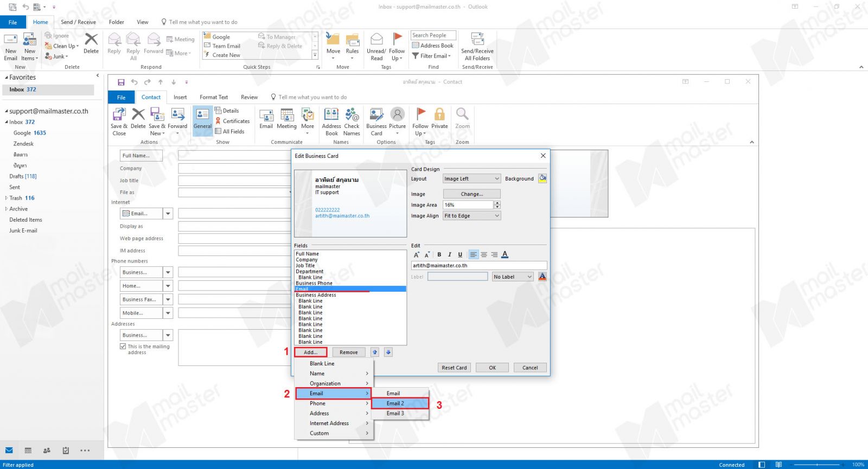Open the No Label dropdown
Screen dimensions: 868x469
(513, 277)
